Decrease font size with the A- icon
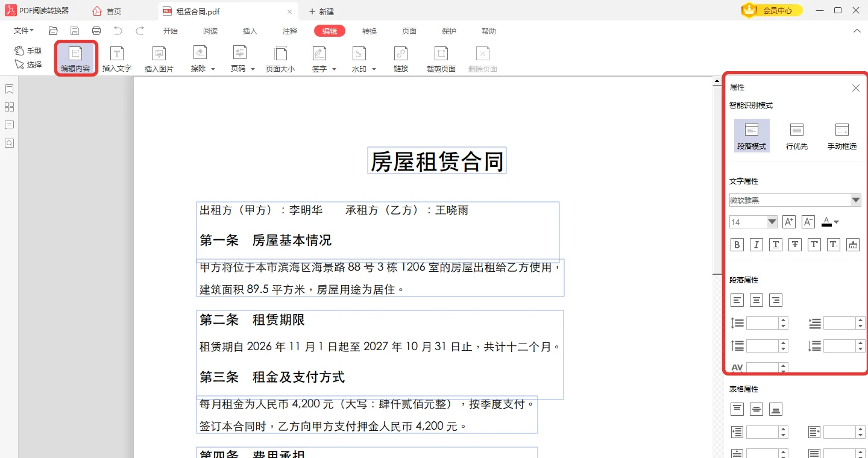This screenshot has height=458, width=868. click(808, 222)
